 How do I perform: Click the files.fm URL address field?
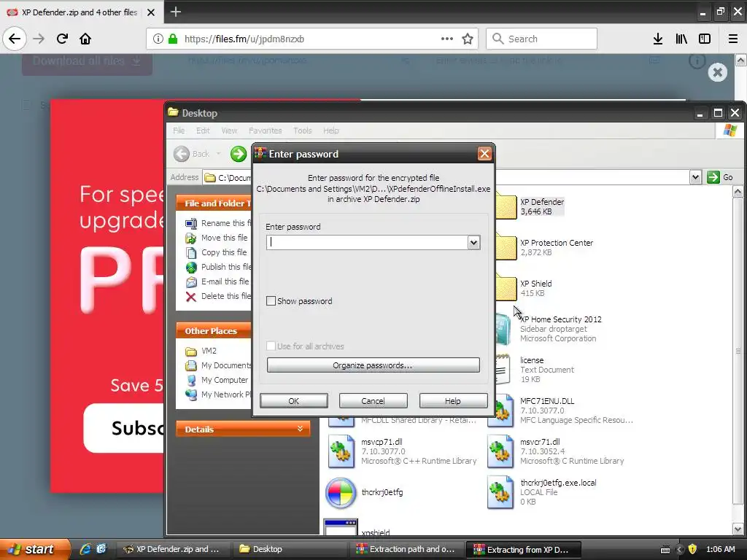(x=311, y=39)
